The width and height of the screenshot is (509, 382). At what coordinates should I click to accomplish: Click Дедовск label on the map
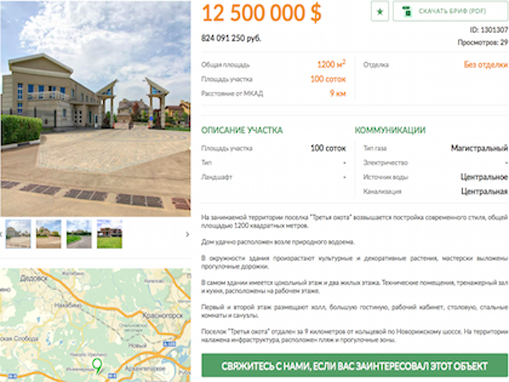point(33,278)
